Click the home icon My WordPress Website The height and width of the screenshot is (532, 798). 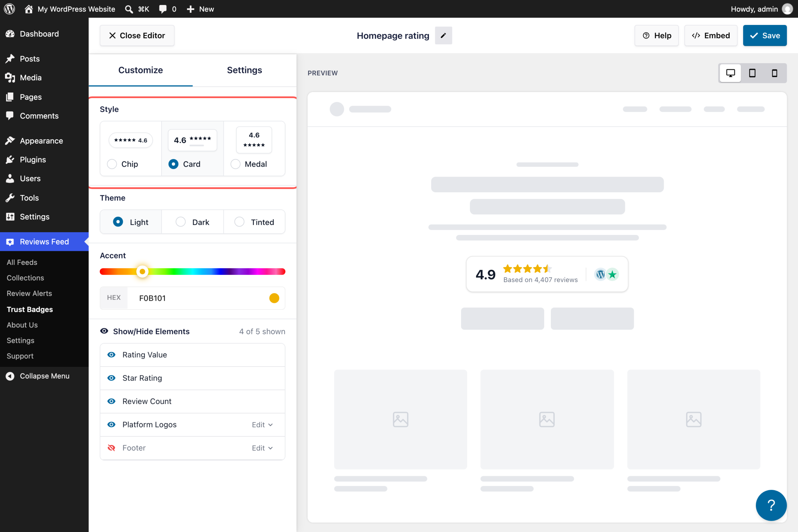pyautogui.click(x=28, y=9)
